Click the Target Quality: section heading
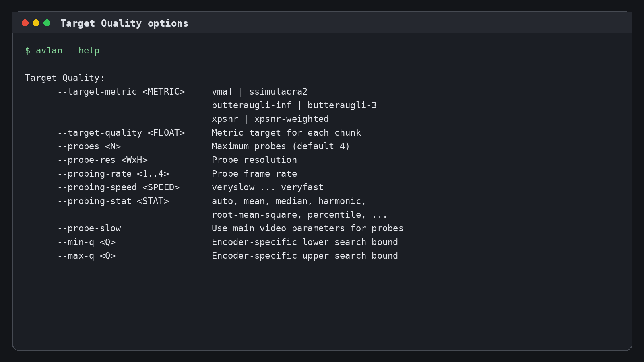 click(x=65, y=78)
